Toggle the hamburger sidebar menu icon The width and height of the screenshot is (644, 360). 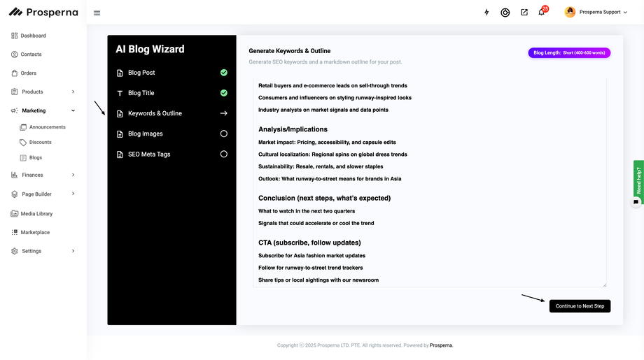(x=97, y=13)
